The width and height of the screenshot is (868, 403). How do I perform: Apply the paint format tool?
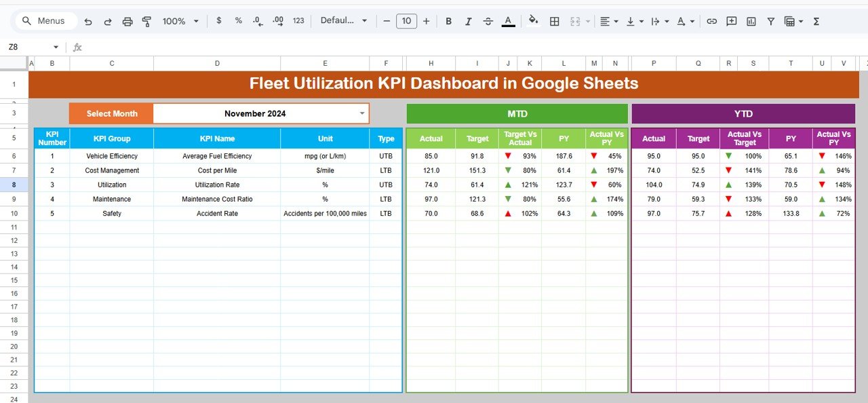pos(146,21)
